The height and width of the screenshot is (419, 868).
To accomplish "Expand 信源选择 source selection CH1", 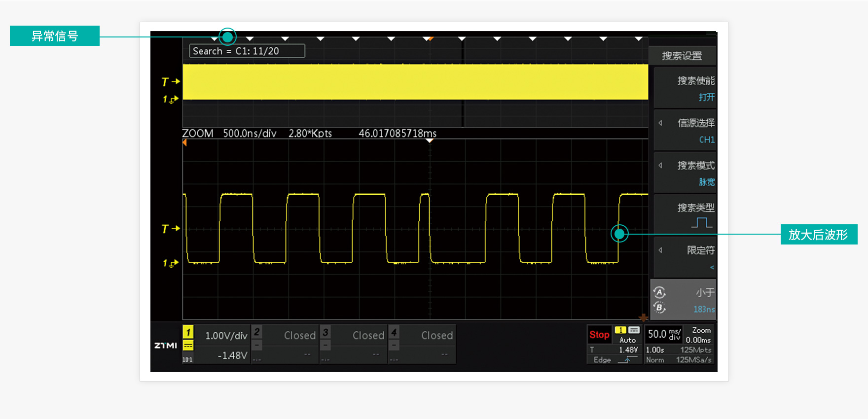I will [x=685, y=131].
